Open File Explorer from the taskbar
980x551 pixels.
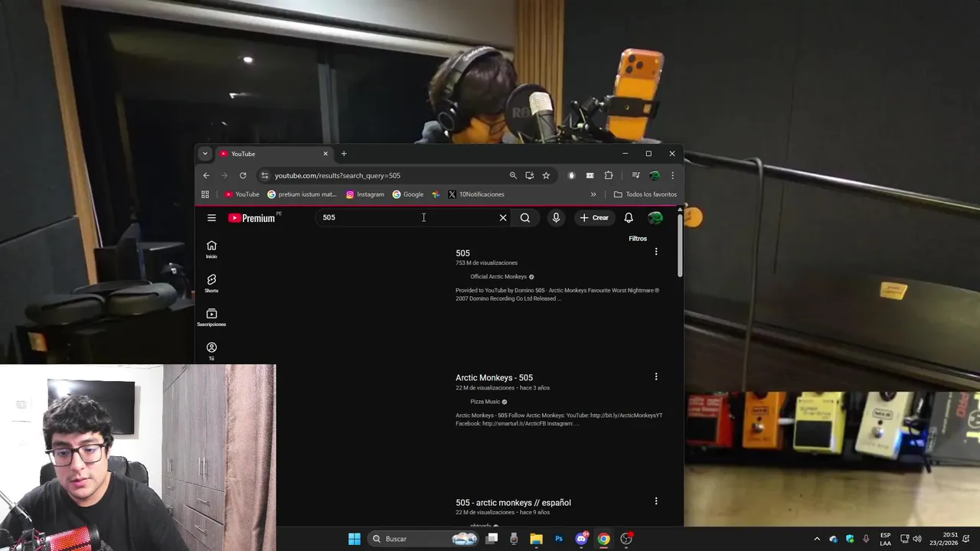pyautogui.click(x=536, y=539)
